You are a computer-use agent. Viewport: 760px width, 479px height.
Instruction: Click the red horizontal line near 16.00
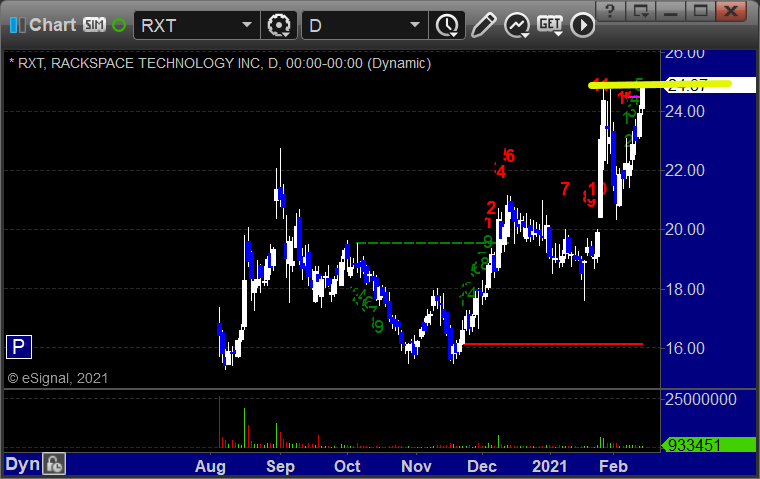point(553,344)
